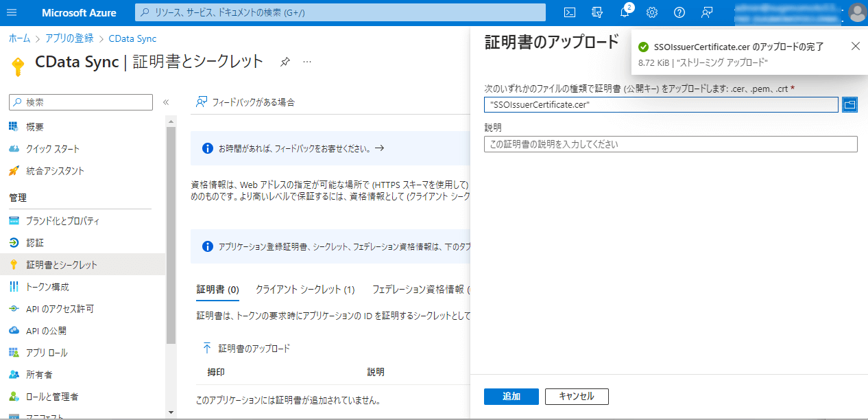Click フィードバックがある場合 button
The width and height of the screenshot is (868, 420).
coord(245,102)
